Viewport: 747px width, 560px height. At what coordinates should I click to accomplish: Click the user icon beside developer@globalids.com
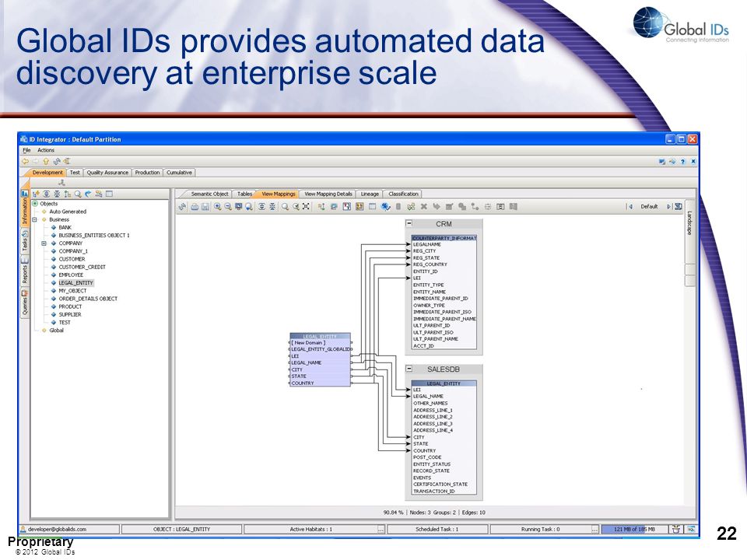click(x=23, y=529)
